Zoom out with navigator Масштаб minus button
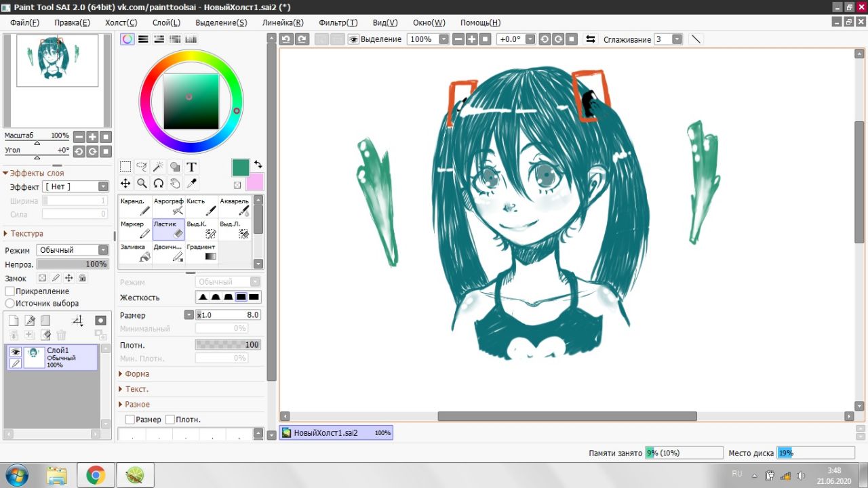Image resolution: width=868 pixels, height=488 pixels. click(79, 136)
